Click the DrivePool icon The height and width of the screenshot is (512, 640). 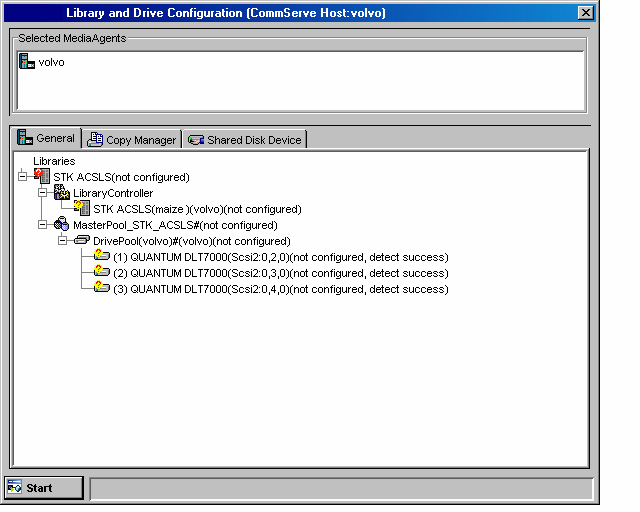coord(82,240)
